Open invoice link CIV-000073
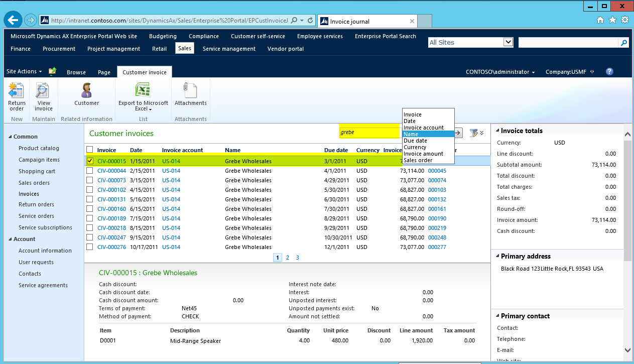The height and width of the screenshot is (364, 634). pos(111,180)
